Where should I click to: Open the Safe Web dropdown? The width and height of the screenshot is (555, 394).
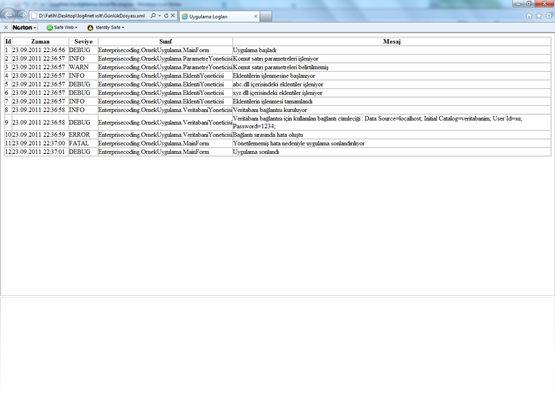[62, 27]
